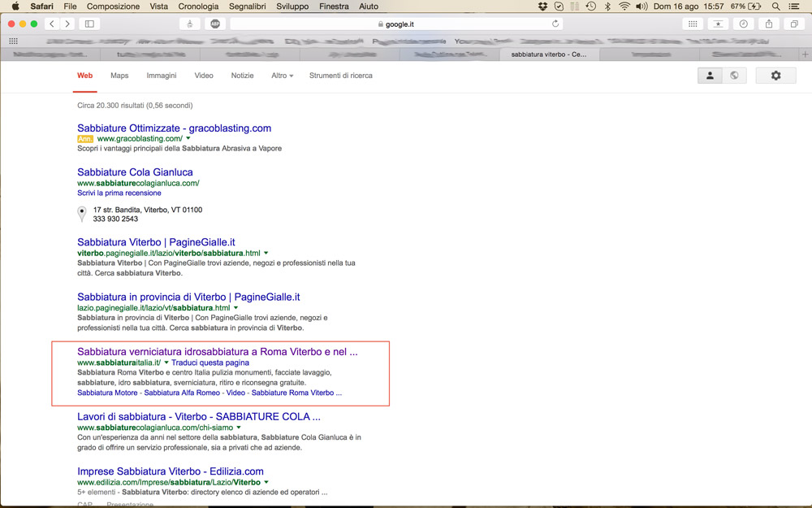Switch to global results globe icon
812x508 pixels.
tap(734, 76)
